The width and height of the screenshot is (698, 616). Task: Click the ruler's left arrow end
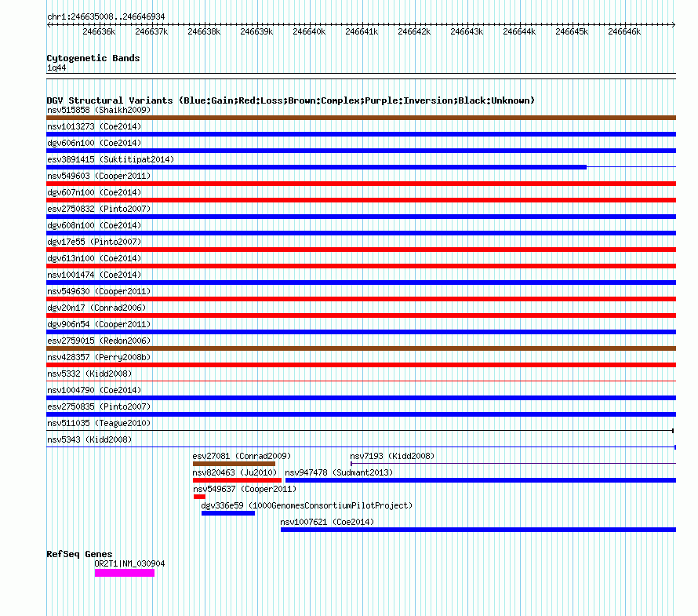[x=49, y=25]
